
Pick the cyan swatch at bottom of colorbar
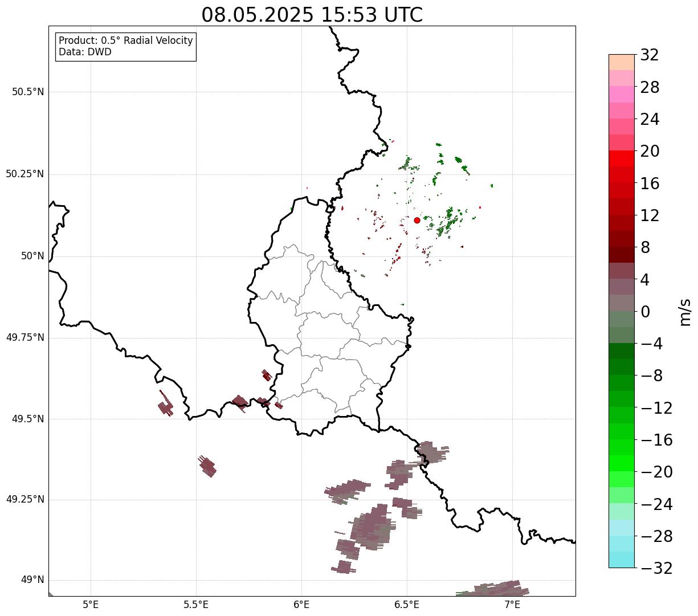622,560
